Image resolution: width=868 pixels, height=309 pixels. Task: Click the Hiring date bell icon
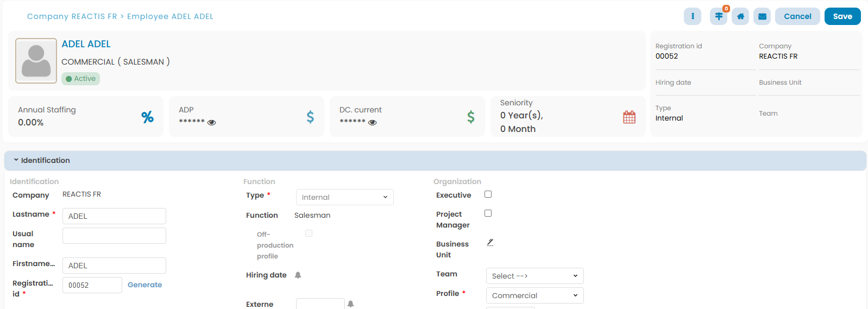[x=298, y=275]
